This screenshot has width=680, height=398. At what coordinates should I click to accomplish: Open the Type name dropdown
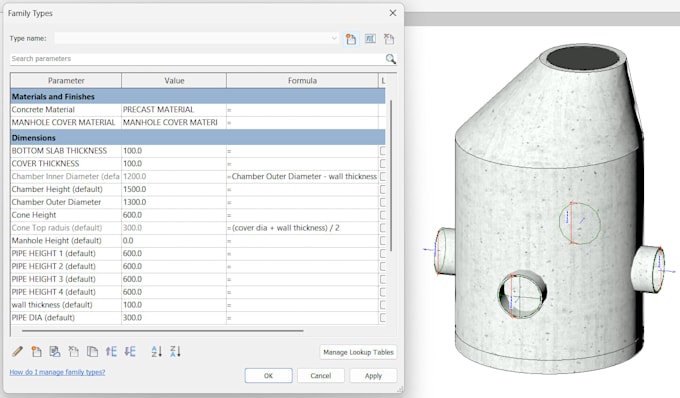click(x=334, y=38)
